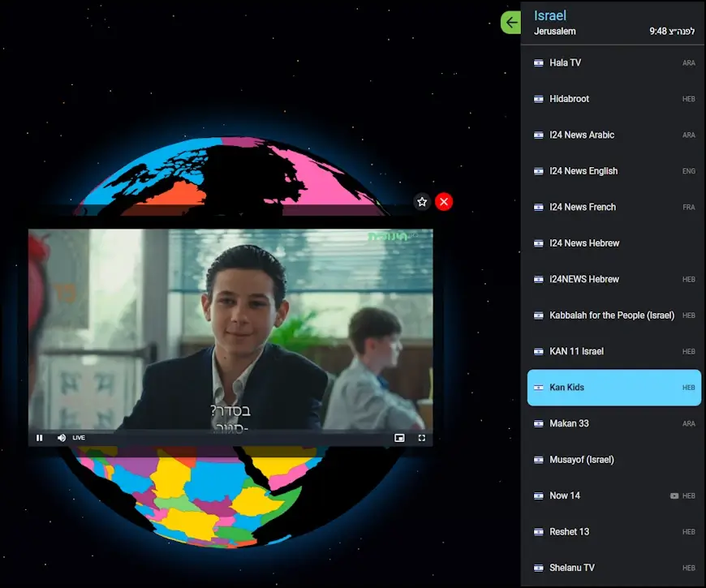
Task: Select the Hala TV channel
Action: point(565,62)
